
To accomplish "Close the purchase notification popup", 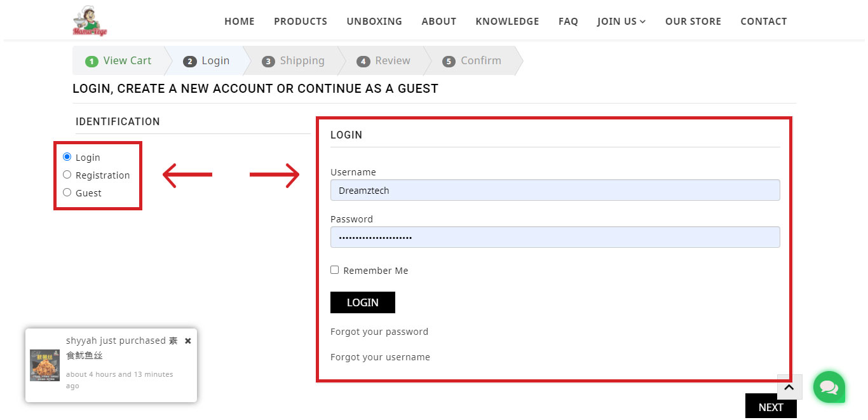I will (x=188, y=341).
